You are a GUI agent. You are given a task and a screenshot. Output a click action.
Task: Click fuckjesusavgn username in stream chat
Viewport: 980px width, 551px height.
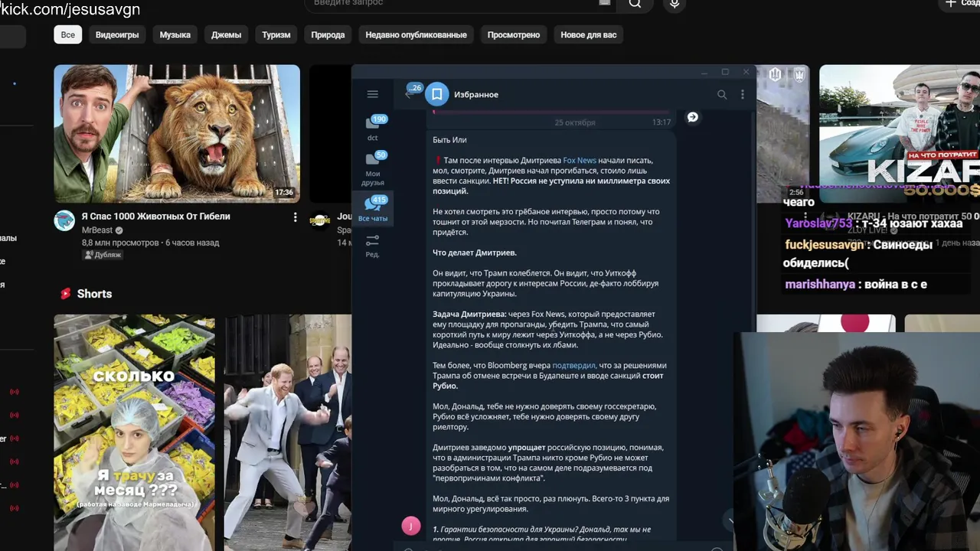coord(825,245)
